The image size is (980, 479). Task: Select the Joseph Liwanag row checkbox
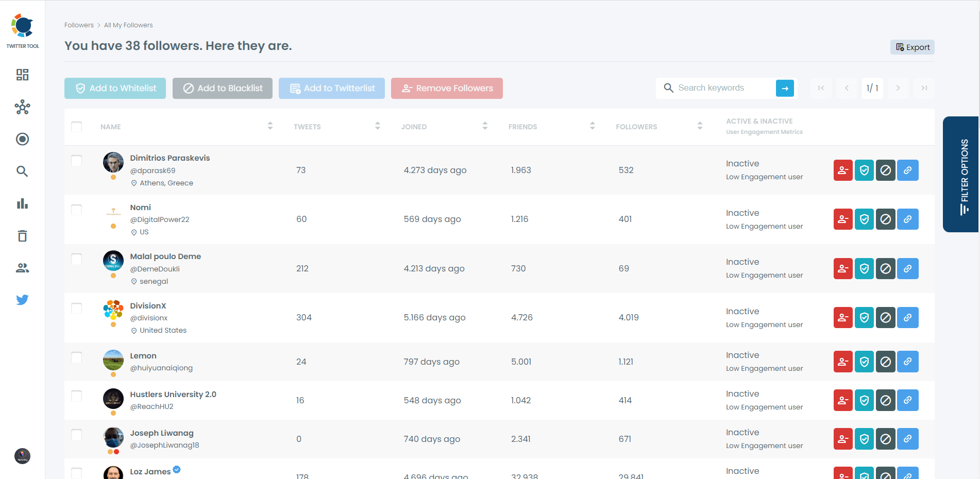click(76, 435)
